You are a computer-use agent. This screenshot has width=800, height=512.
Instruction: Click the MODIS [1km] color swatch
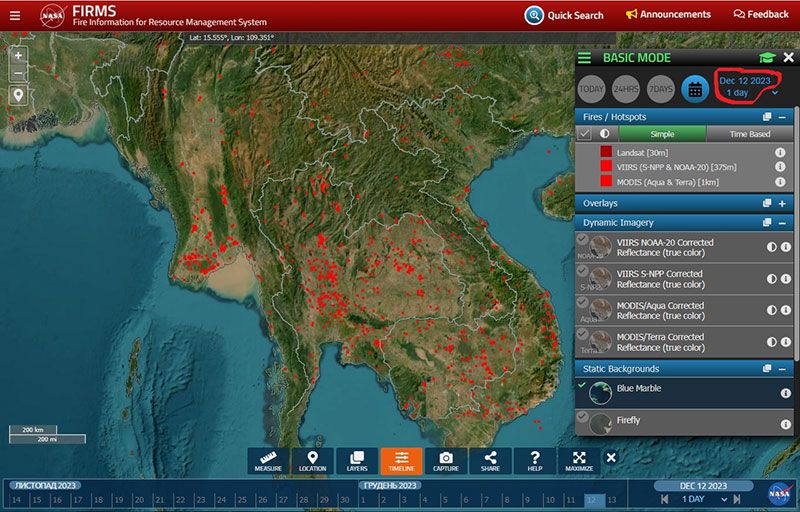tap(606, 181)
